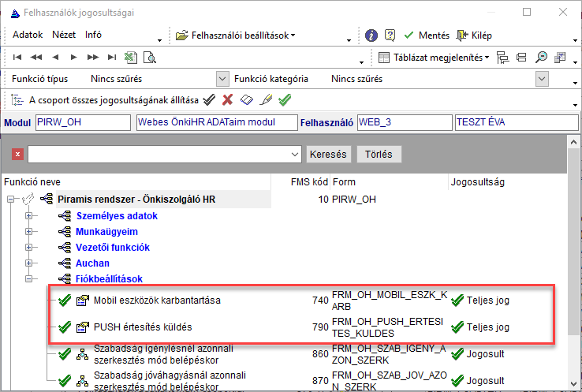The width and height of the screenshot is (582, 392).
Task: Open the Nézet menu
Action: click(x=64, y=35)
